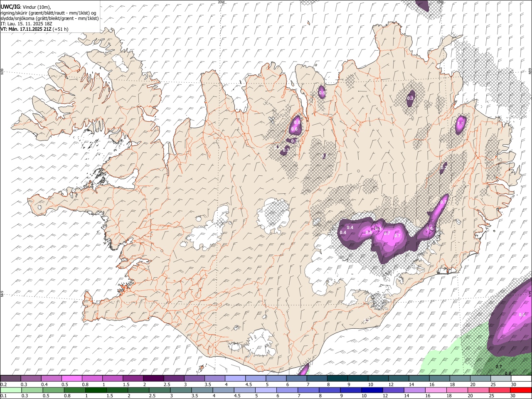This screenshot has width=532, height=399.
Task: Select the deep navy blue 10–12 swatch in lower scale
Action: (372, 390)
